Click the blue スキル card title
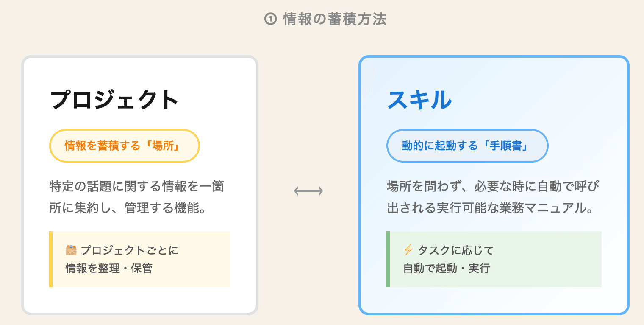644x325 pixels. click(x=419, y=100)
